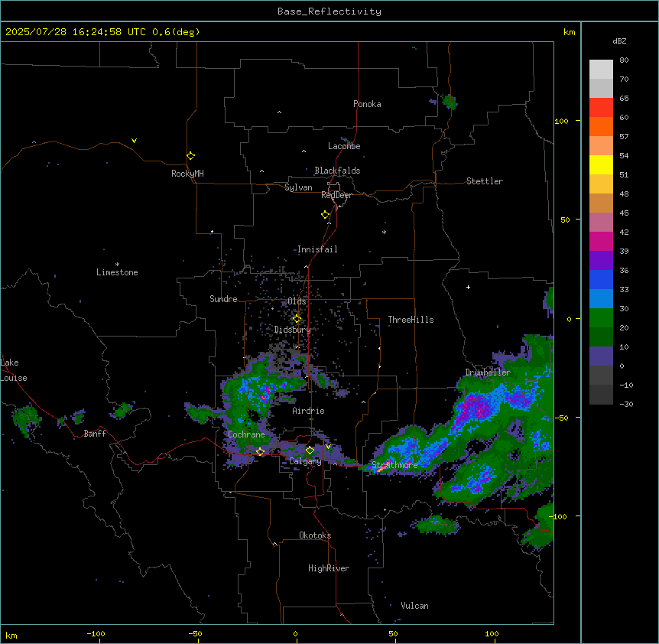Click the Limestone label
659x644 pixels.
(117, 272)
